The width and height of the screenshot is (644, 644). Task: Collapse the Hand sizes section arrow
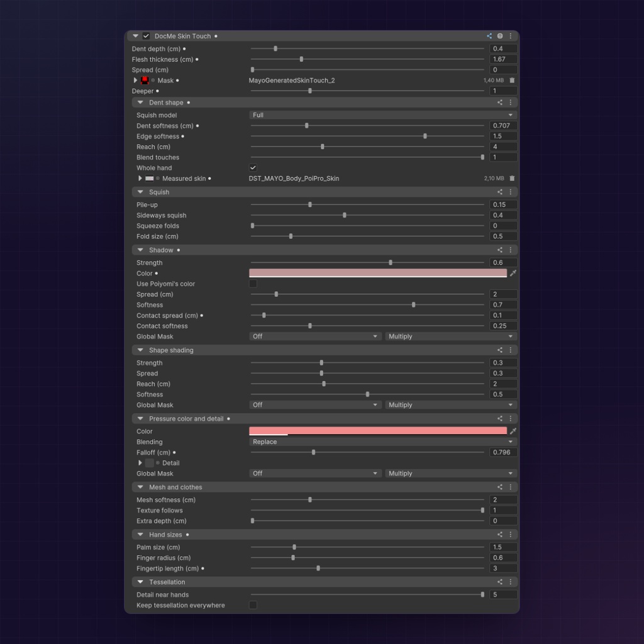140,535
